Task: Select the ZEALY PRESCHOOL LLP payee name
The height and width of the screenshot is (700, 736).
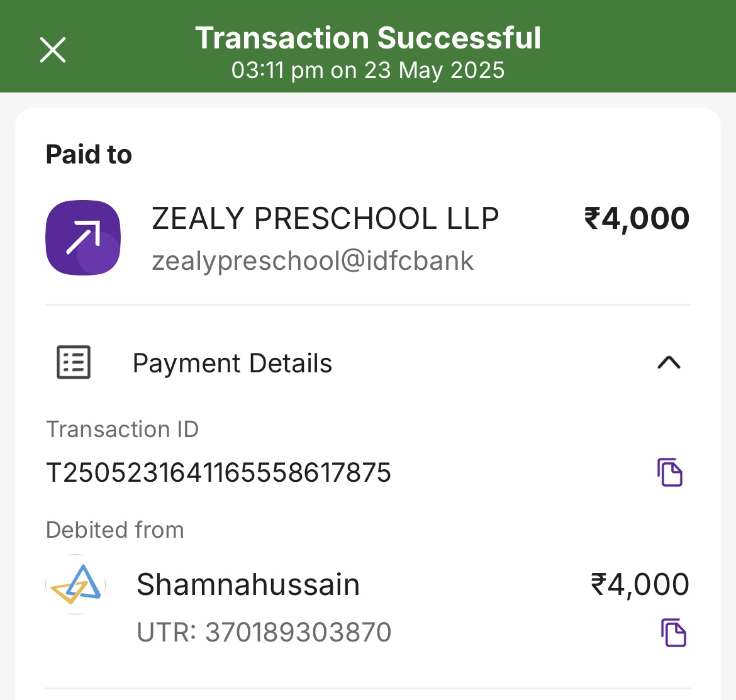Action: point(325,219)
